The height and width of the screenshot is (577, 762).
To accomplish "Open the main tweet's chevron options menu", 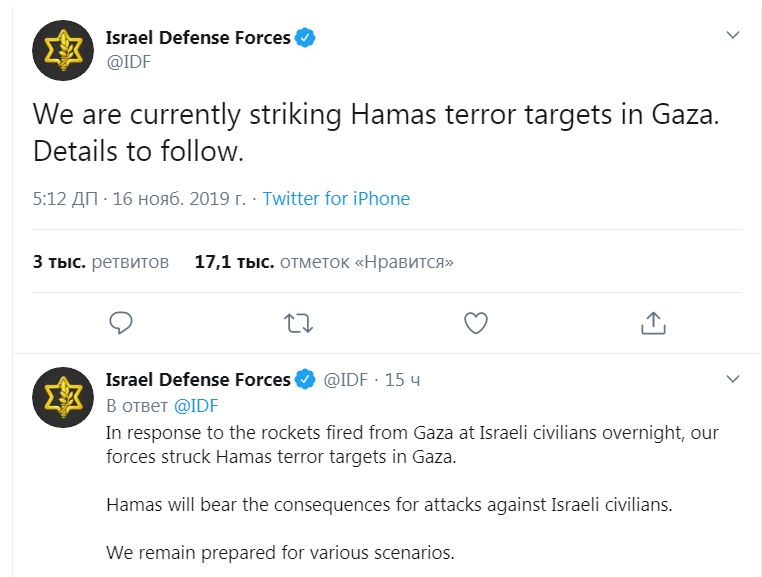I will [732, 36].
